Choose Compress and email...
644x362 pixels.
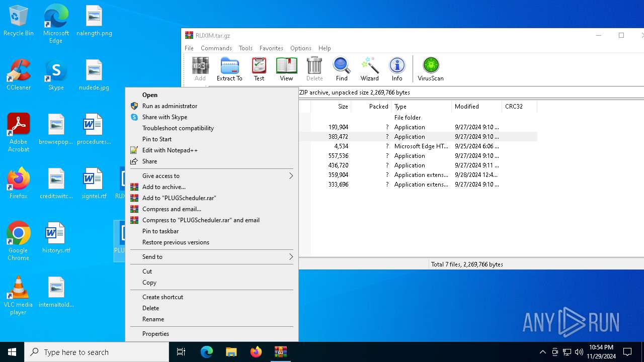click(211, 209)
